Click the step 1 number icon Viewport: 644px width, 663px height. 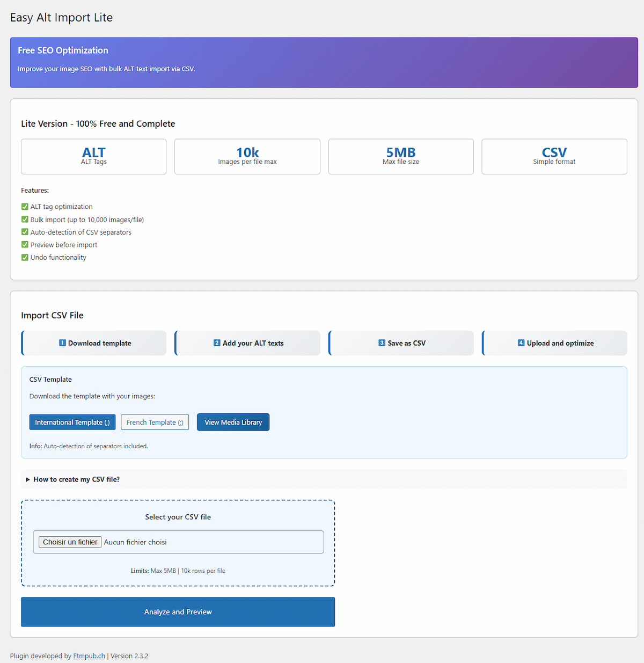pyautogui.click(x=62, y=343)
